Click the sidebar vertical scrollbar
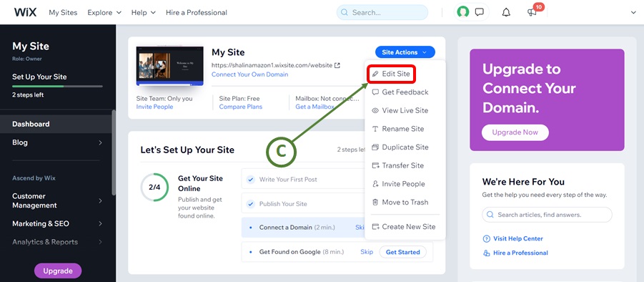The image size is (644, 282). point(114,153)
